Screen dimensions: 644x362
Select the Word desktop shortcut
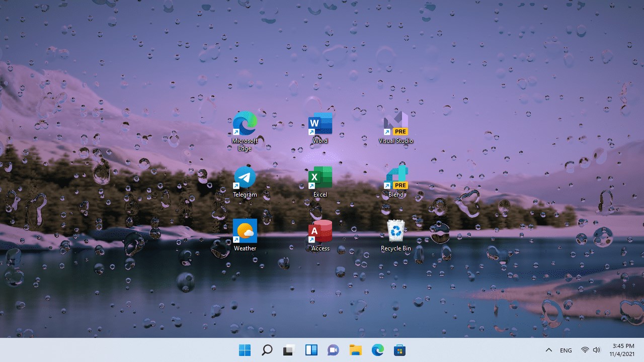click(x=320, y=128)
